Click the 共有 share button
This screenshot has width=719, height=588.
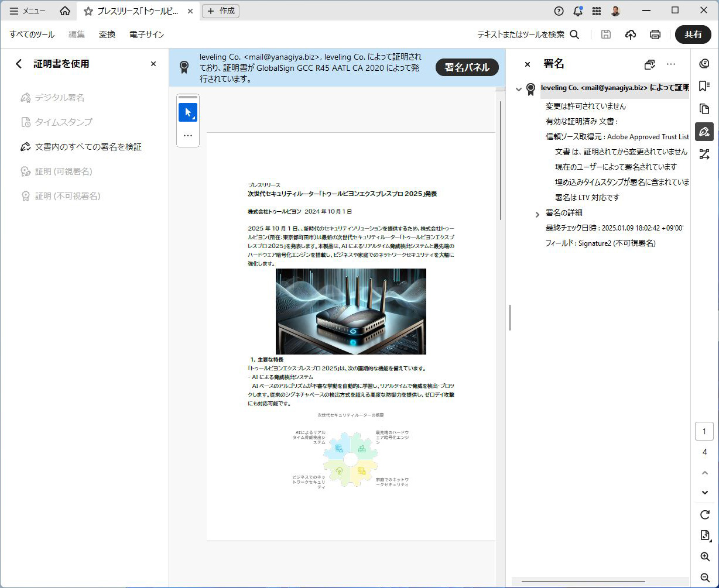pos(693,35)
